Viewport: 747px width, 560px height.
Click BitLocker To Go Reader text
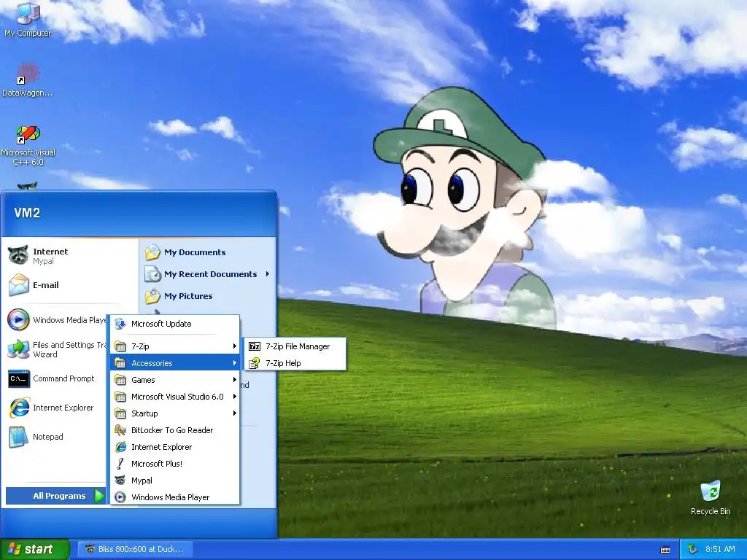click(172, 430)
